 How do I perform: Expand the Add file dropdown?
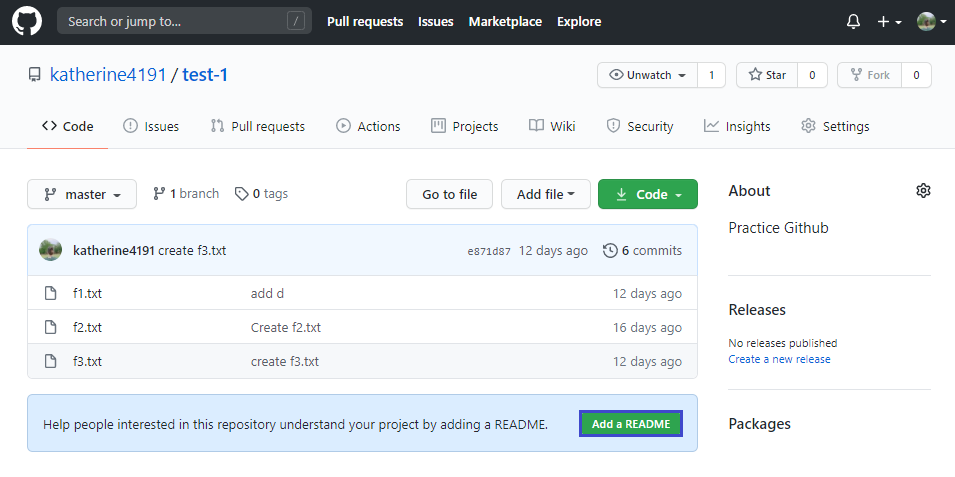pyautogui.click(x=546, y=194)
